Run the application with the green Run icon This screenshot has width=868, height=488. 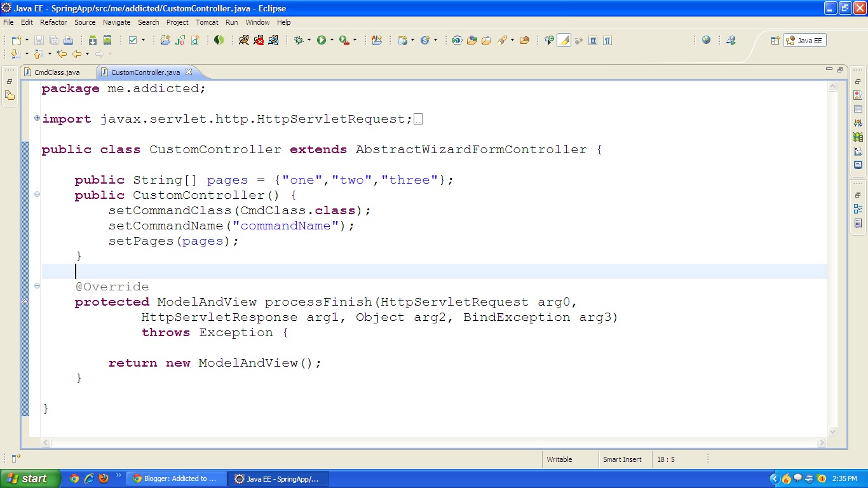tap(322, 40)
